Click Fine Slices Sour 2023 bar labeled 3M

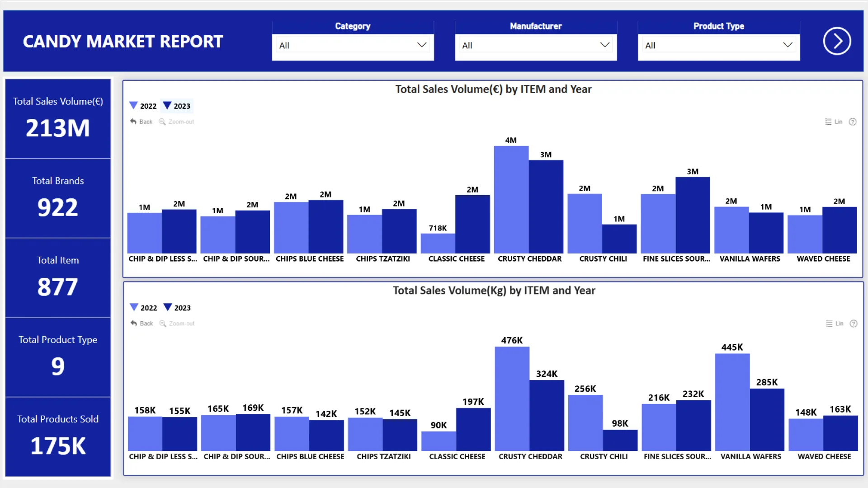(x=693, y=215)
